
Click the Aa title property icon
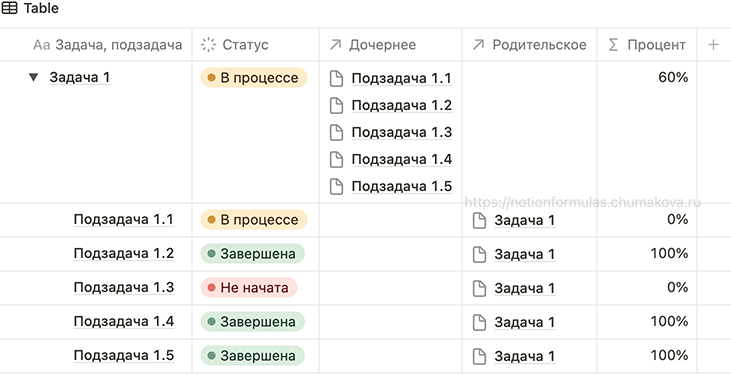click(x=41, y=45)
